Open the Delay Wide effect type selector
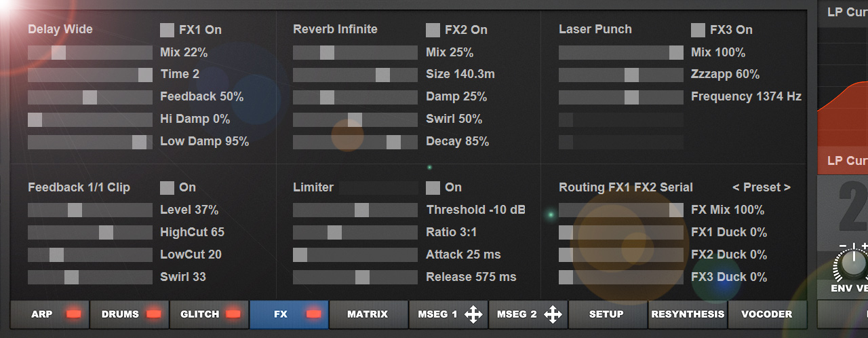 click(60, 29)
